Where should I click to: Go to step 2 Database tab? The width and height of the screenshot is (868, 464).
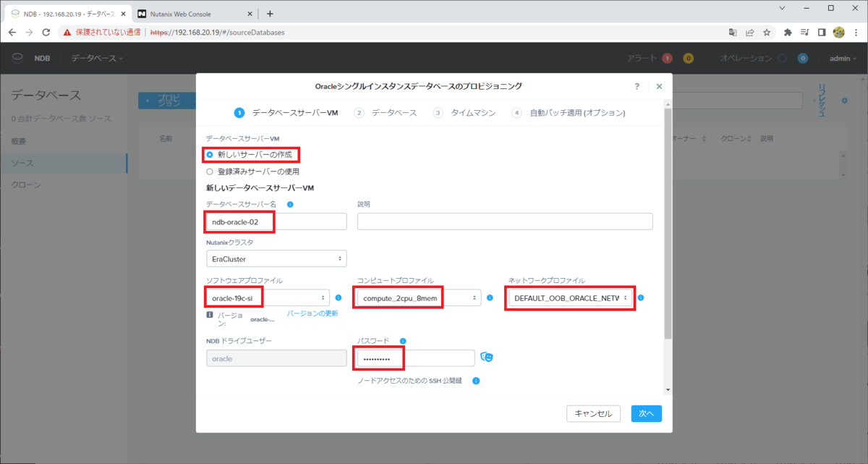[386, 113]
